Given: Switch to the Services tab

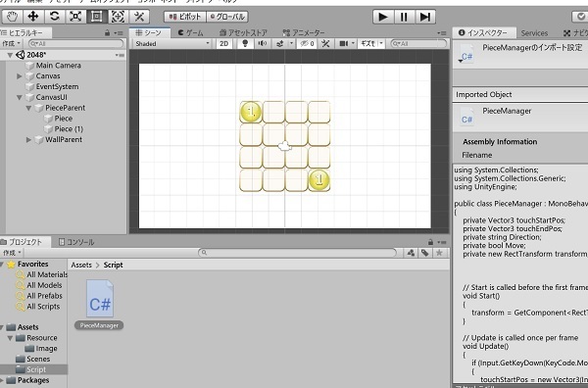Looking at the screenshot, I should click(x=534, y=33).
